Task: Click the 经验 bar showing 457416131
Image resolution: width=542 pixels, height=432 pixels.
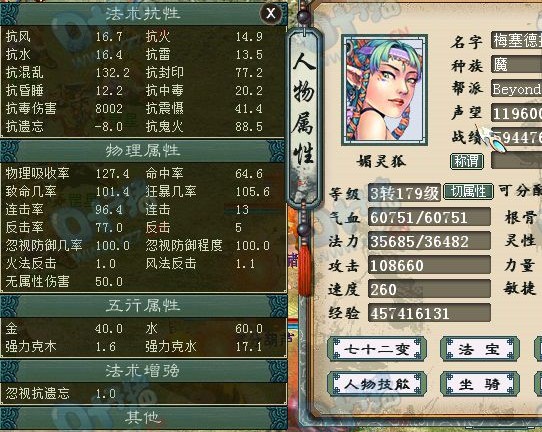Action: (x=429, y=313)
